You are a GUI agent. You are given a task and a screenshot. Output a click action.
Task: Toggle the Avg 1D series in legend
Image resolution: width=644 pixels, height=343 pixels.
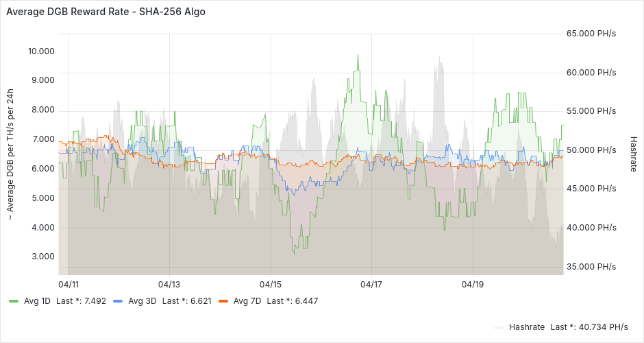pyautogui.click(x=38, y=301)
